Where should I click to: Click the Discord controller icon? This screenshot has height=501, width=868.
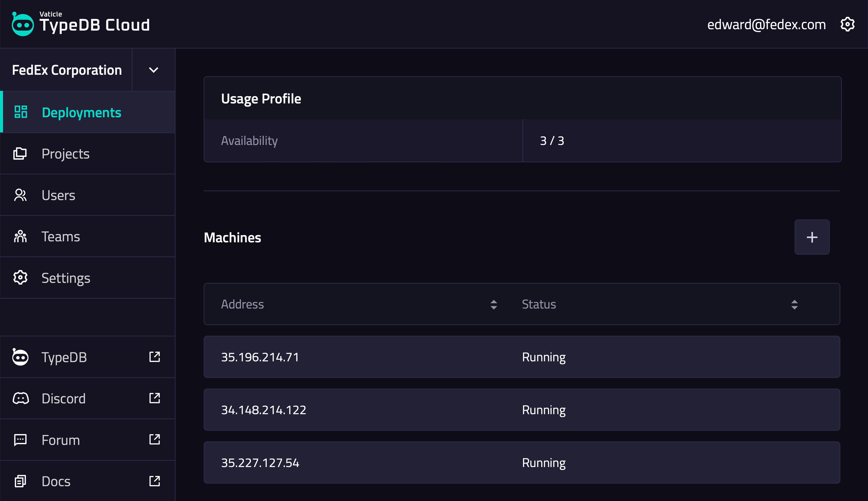tap(21, 399)
